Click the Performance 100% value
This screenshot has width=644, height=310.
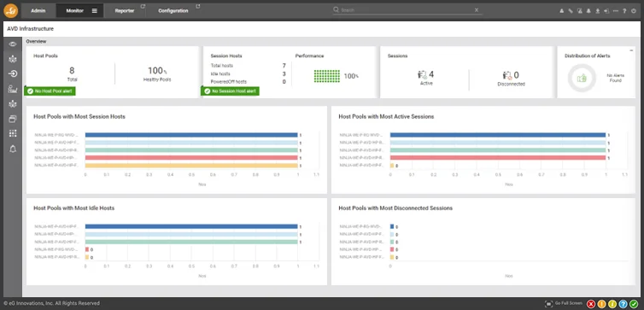(351, 76)
